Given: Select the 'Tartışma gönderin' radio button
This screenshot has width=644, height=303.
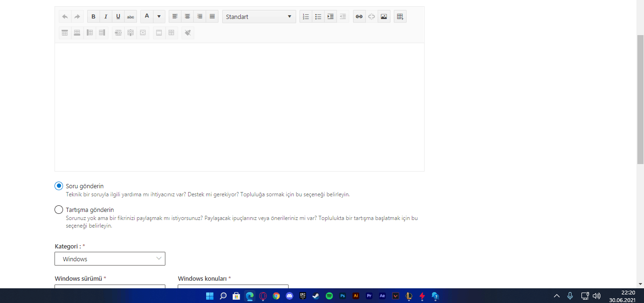Looking at the screenshot, I should tap(59, 210).
